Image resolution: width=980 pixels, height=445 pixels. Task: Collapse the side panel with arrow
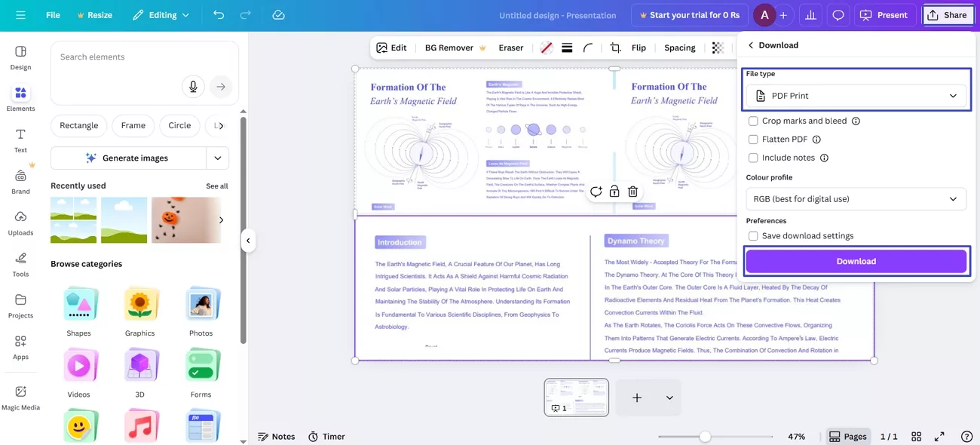coord(248,241)
